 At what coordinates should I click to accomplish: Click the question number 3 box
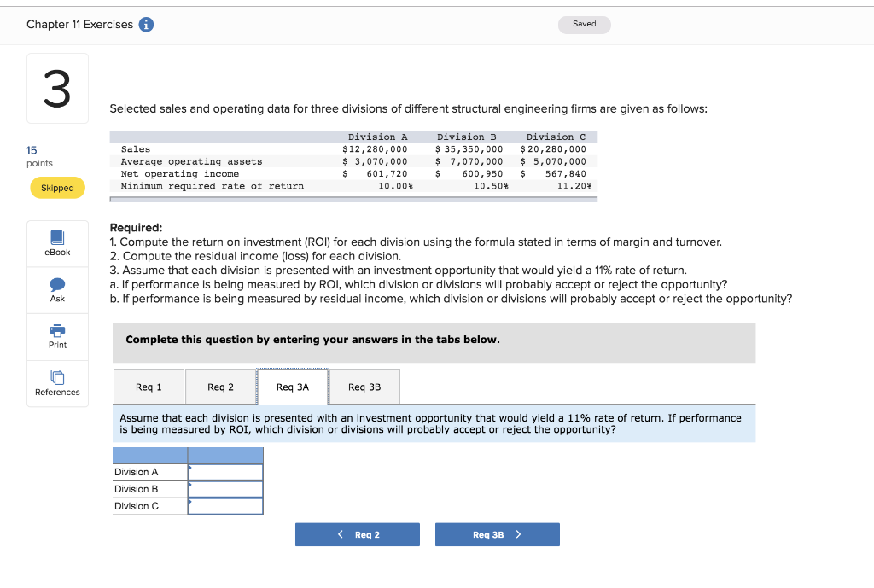coord(57,89)
